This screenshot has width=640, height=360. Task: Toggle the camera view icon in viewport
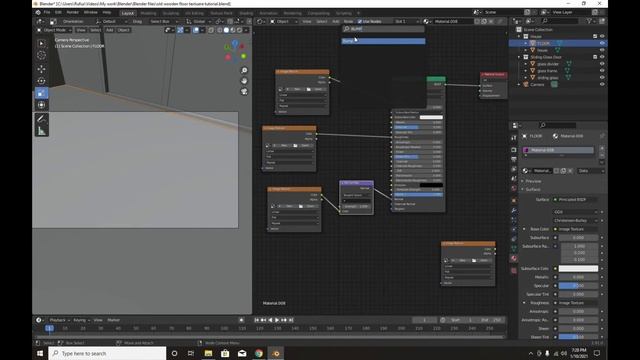coord(244,91)
